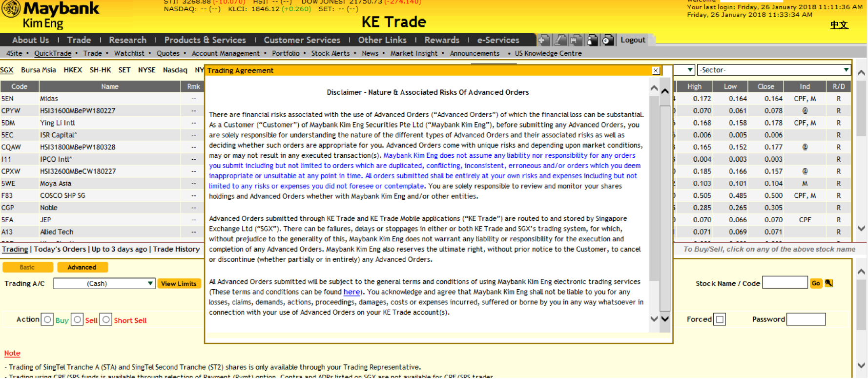The height and width of the screenshot is (382, 868).
Task: Focus the Password input field
Action: [806, 319]
